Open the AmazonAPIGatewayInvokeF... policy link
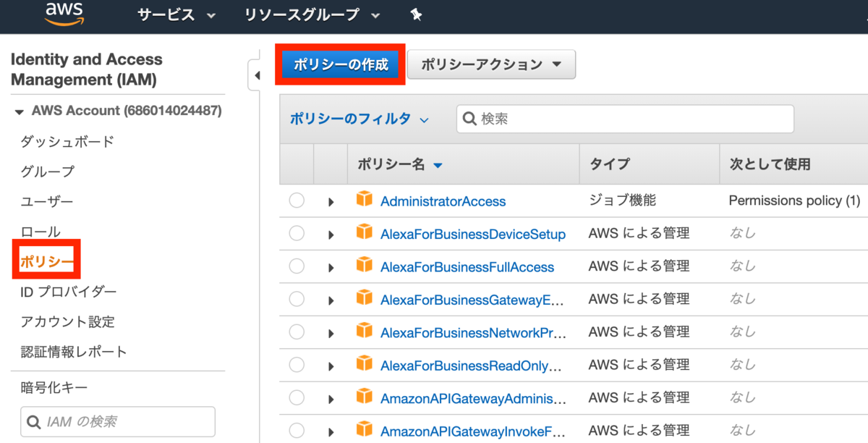The width and height of the screenshot is (868, 443). (x=473, y=431)
